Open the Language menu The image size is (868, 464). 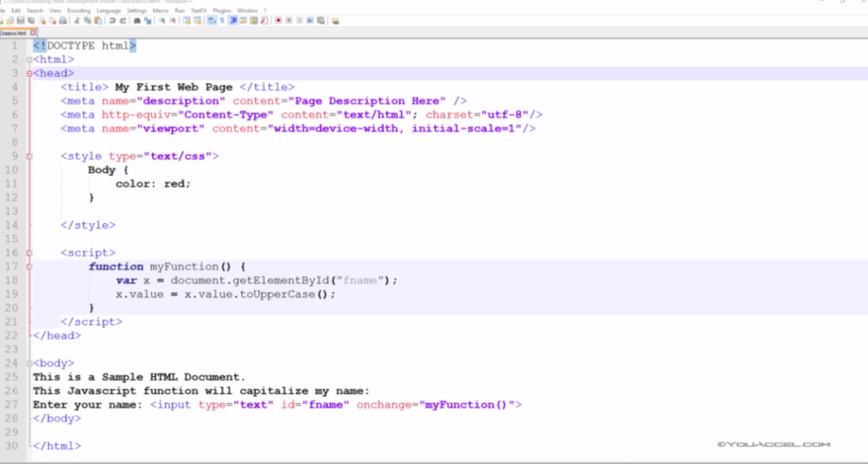coord(108,10)
